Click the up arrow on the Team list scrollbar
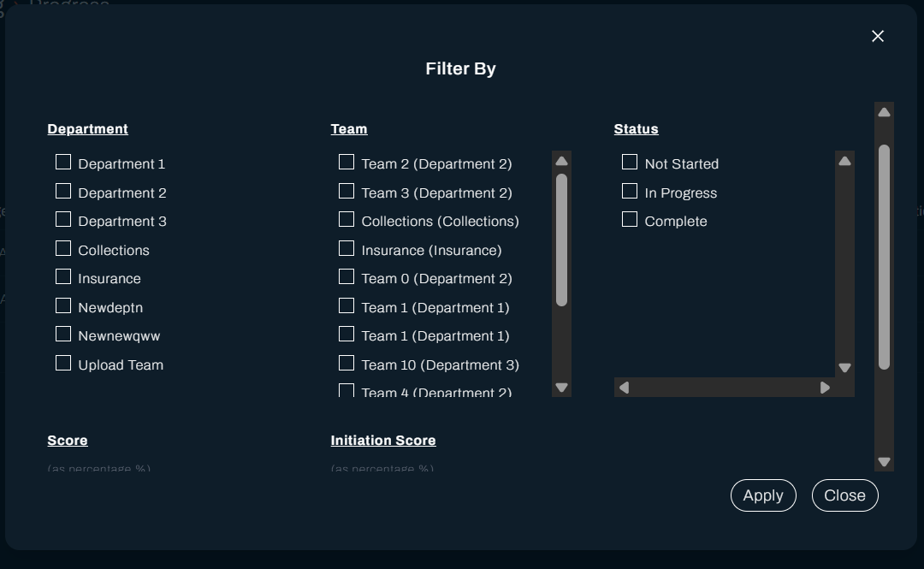This screenshot has height=569, width=924. click(x=561, y=161)
